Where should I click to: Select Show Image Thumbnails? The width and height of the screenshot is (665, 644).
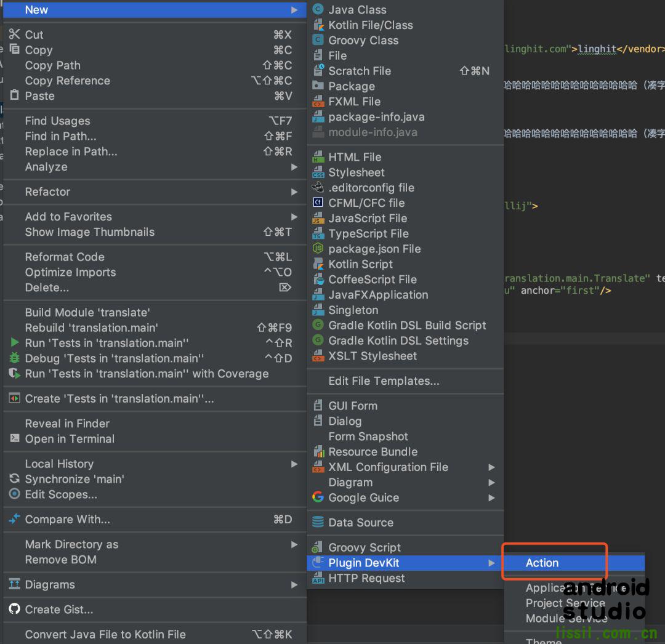pos(155,232)
